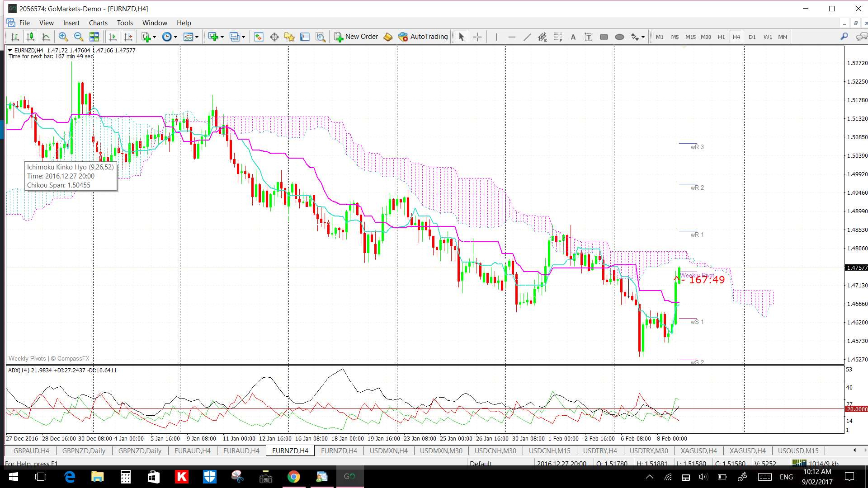Screen dimensions: 868x488
Task: Open the File menu
Action: coord(24,23)
